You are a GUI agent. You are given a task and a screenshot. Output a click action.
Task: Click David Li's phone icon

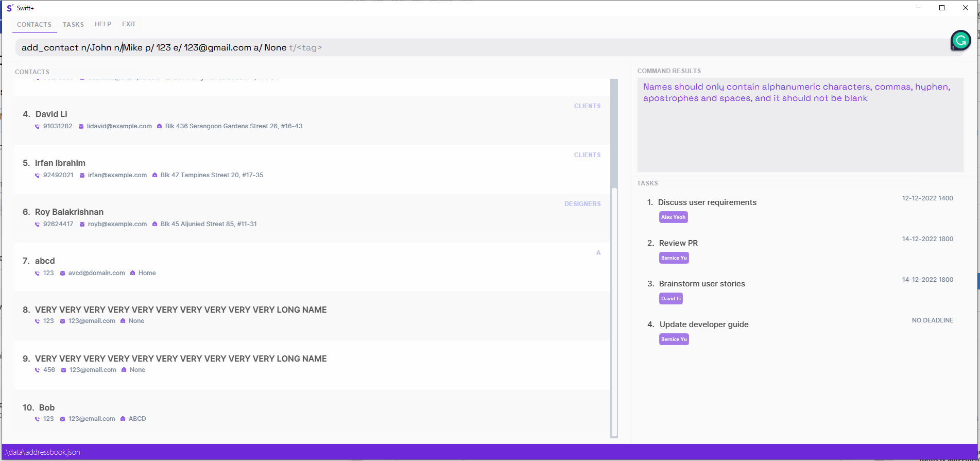pos(37,126)
